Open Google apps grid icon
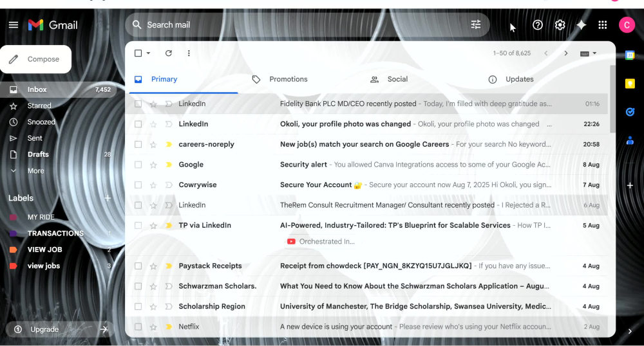The width and height of the screenshot is (644, 346). click(603, 25)
